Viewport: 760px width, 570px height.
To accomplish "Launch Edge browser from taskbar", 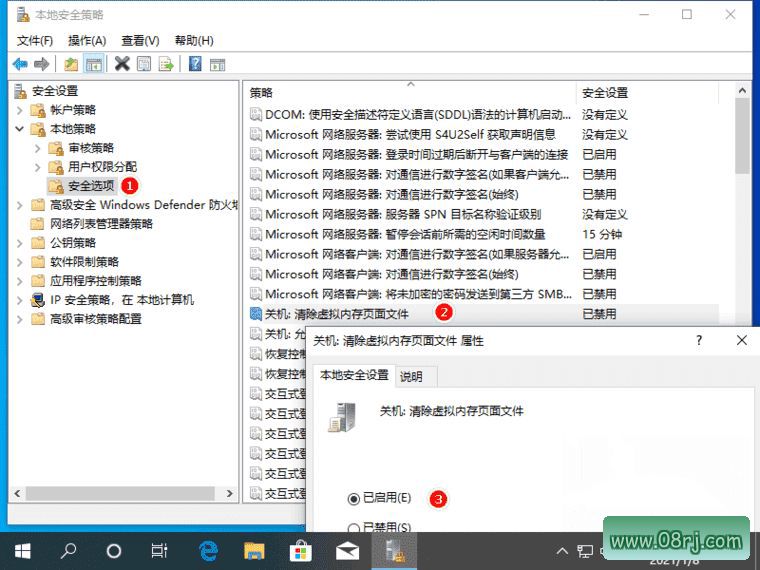I will click(208, 551).
